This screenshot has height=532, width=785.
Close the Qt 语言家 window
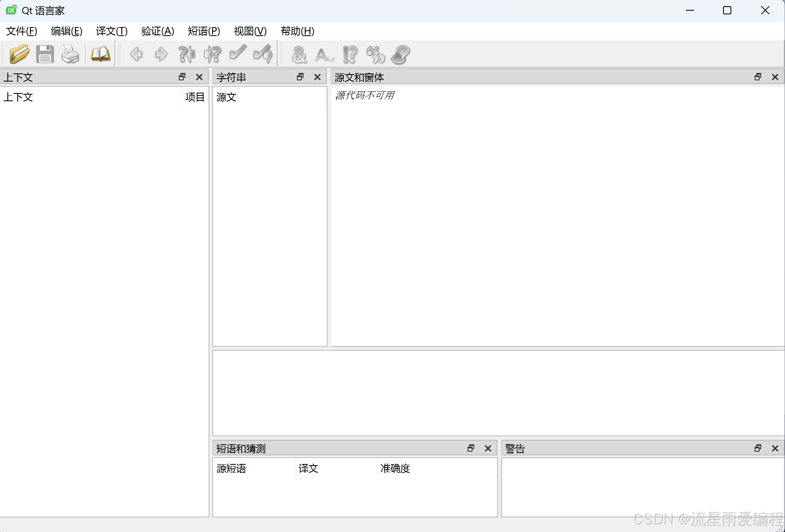pyautogui.click(x=765, y=10)
